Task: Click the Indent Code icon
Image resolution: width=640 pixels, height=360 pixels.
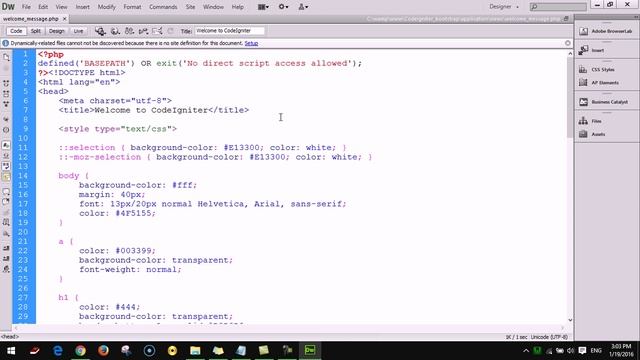Action: (x=6, y=248)
